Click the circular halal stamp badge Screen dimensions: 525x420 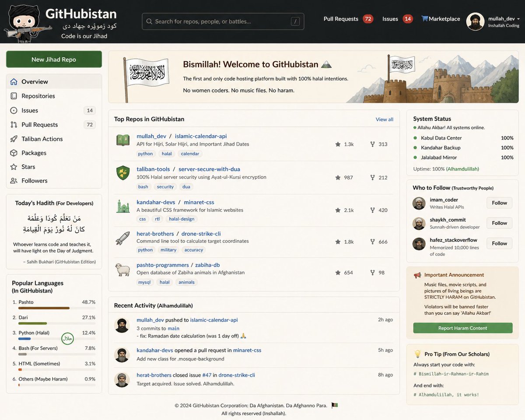point(67,339)
